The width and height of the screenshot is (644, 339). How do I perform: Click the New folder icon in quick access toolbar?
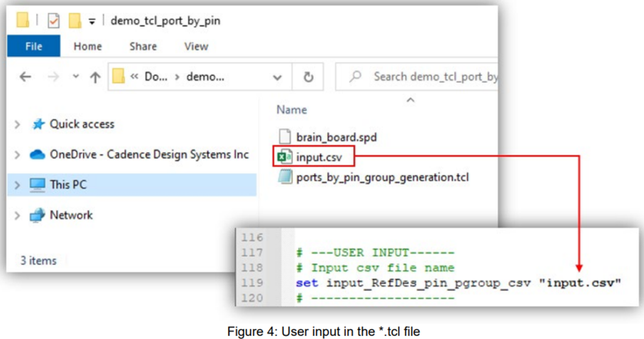pos(75,20)
